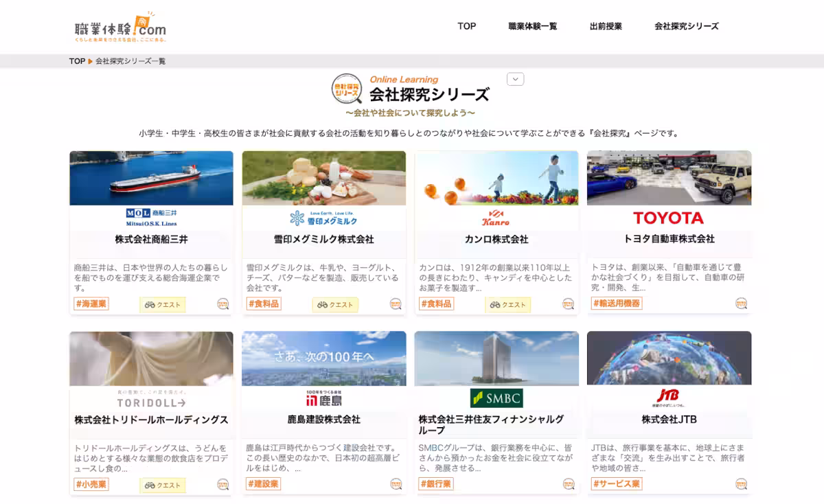Click the globe image on the JTB card

pos(669,358)
